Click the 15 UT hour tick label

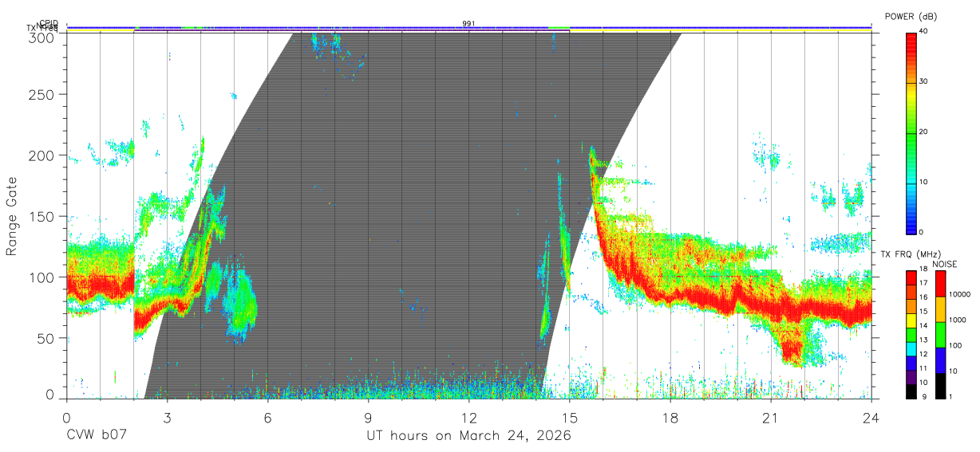[x=570, y=417]
